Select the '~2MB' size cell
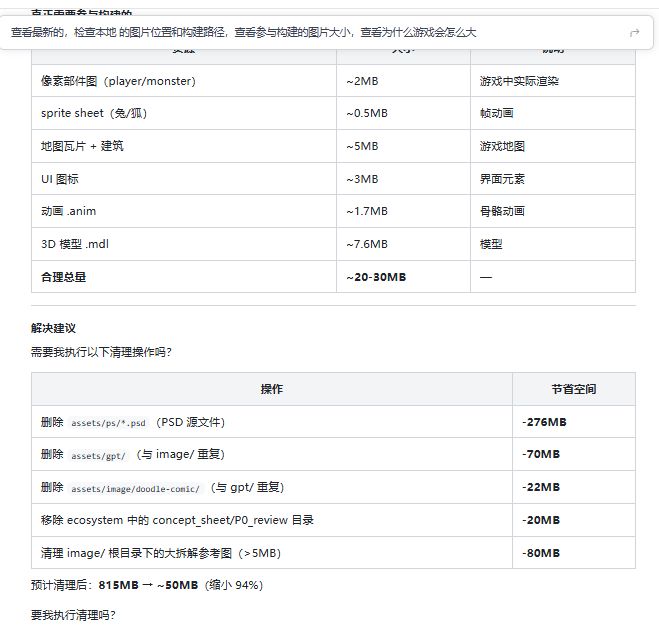659x643 pixels. [x=403, y=81]
